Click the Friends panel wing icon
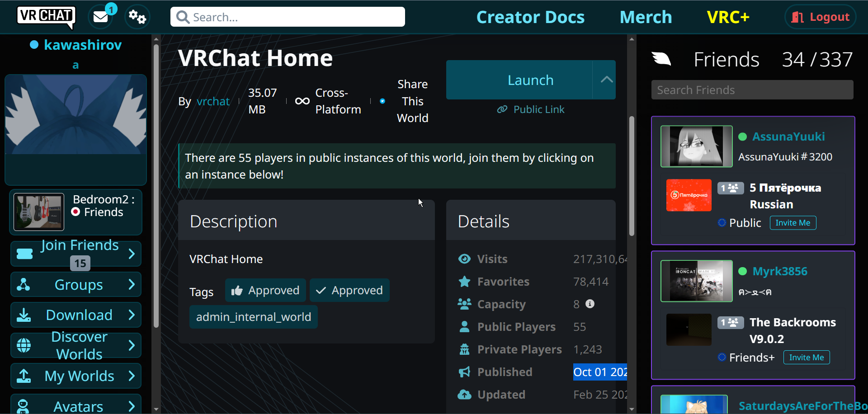 (661, 59)
